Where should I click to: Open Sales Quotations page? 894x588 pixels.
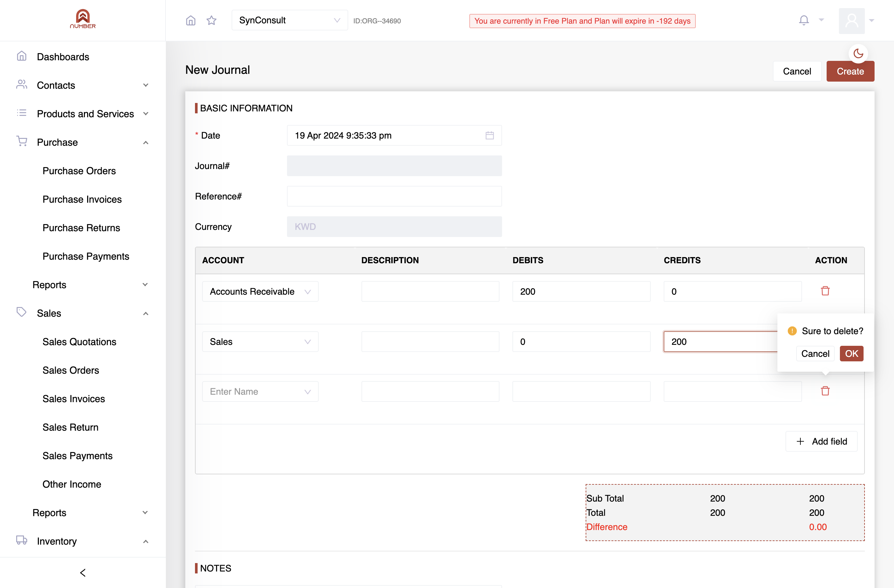point(79,342)
